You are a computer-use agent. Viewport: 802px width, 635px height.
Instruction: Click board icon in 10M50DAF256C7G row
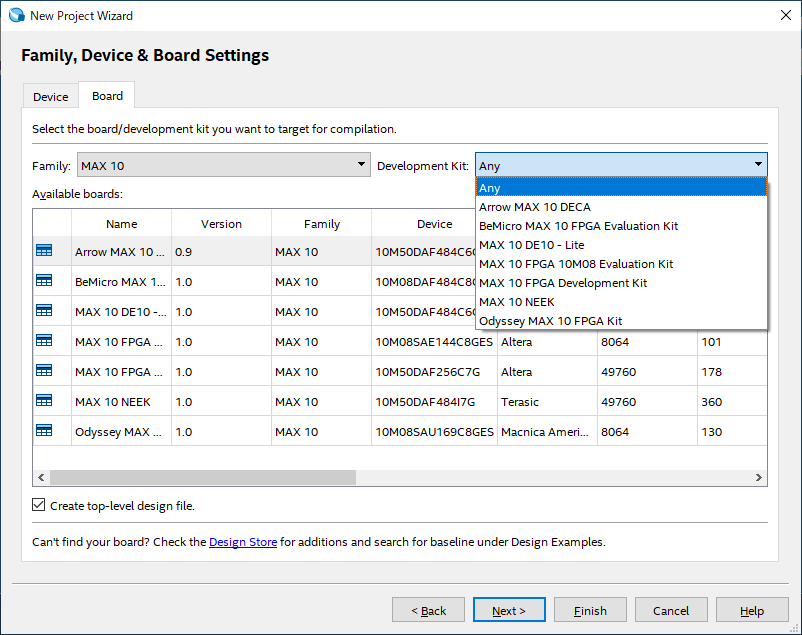point(44,370)
